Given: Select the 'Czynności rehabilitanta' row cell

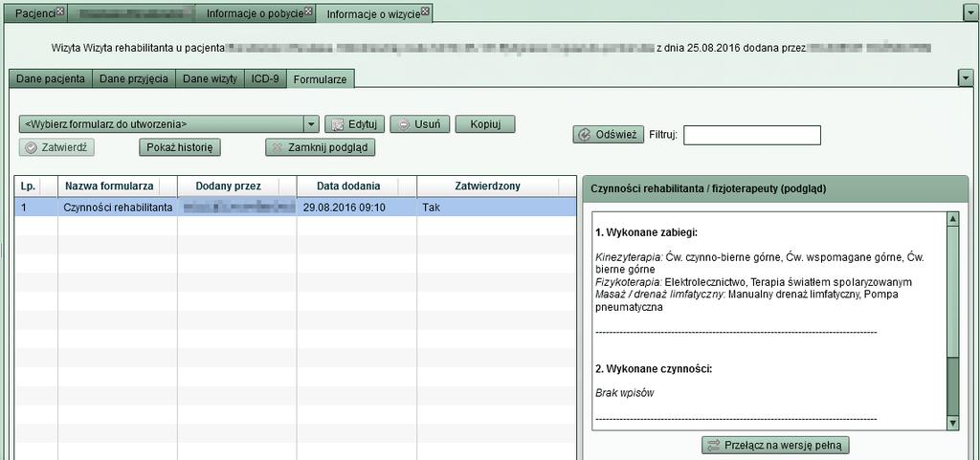Looking at the screenshot, I should [x=118, y=208].
